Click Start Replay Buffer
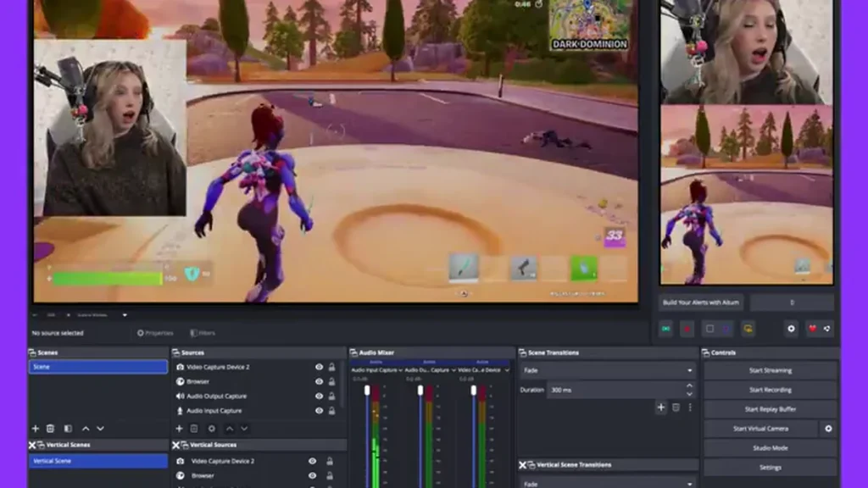This screenshot has width=868, height=488. (770, 409)
